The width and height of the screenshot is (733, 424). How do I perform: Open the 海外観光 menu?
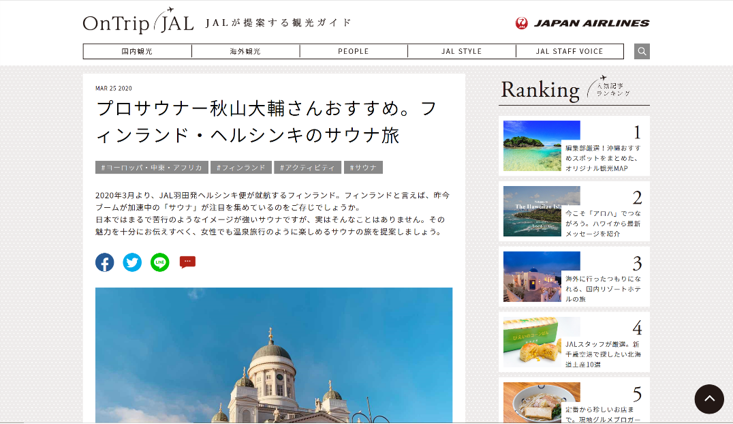pyautogui.click(x=245, y=51)
